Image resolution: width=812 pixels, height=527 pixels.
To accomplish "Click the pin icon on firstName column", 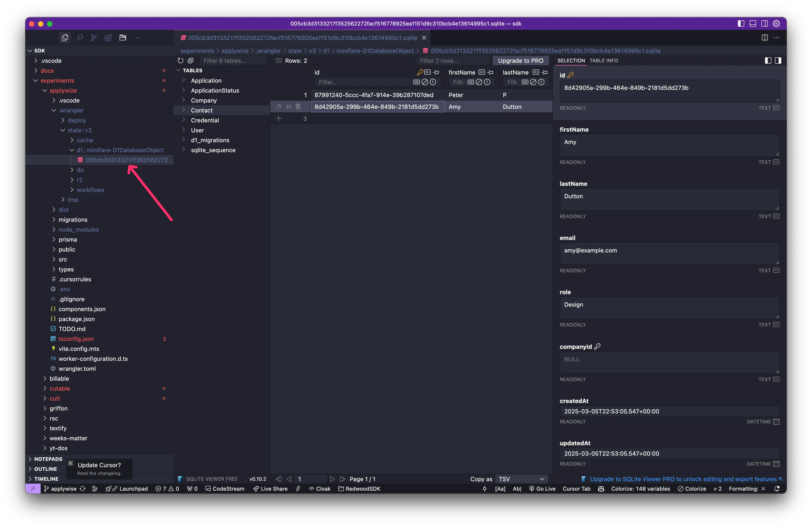I will pyautogui.click(x=491, y=72).
